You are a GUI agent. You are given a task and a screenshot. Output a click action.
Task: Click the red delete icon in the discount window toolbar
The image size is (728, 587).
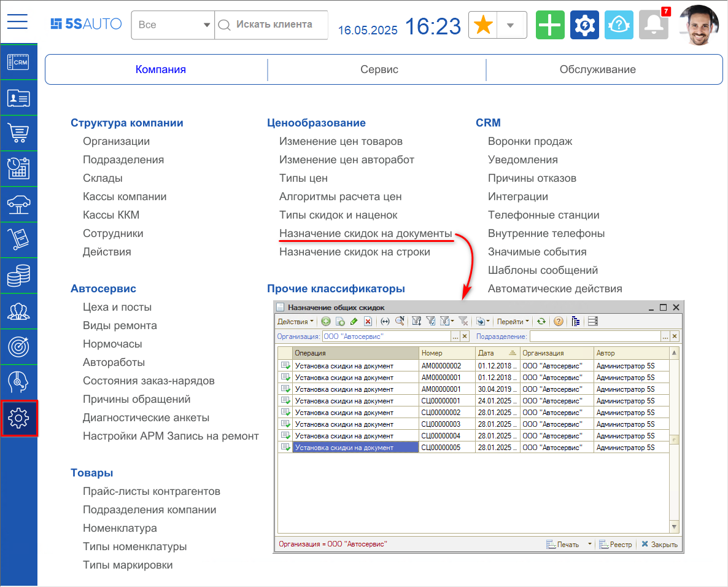coord(368,321)
